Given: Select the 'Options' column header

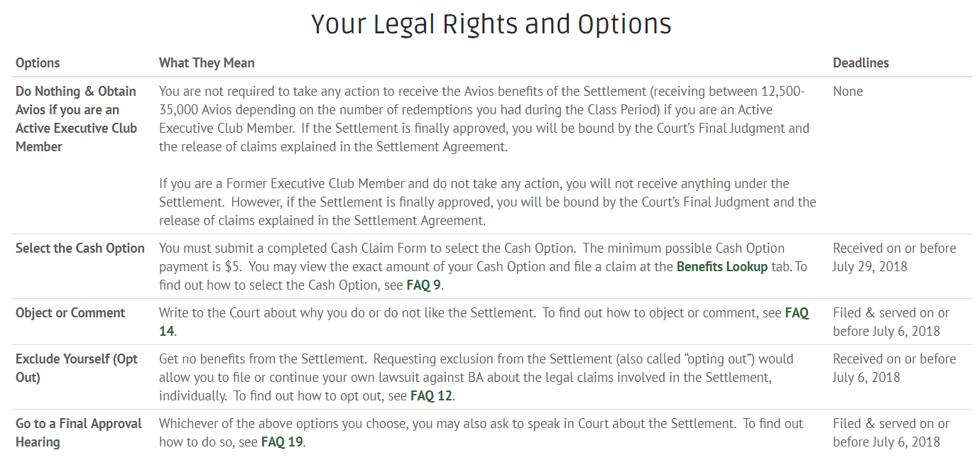Looking at the screenshot, I should click(38, 62).
